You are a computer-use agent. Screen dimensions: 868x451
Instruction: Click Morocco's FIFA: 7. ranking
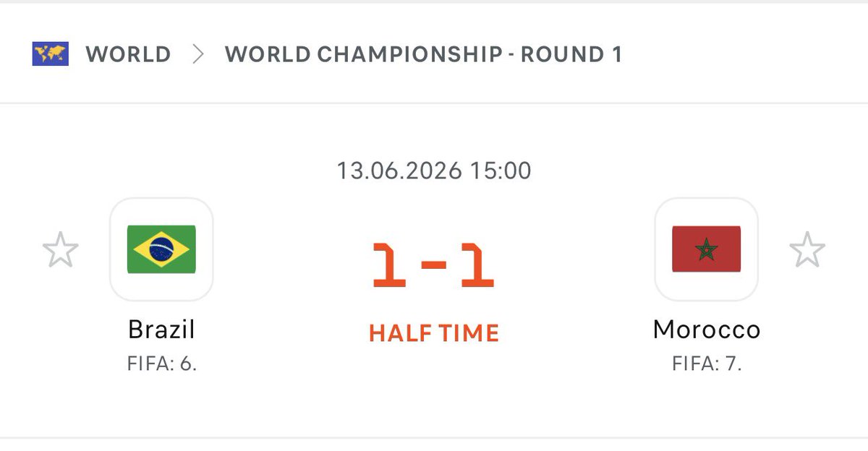tap(707, 363)
